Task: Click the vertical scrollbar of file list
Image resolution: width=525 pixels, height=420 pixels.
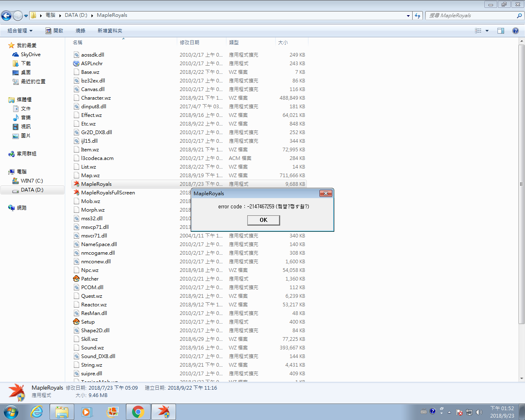Action: tap(522, 184)
